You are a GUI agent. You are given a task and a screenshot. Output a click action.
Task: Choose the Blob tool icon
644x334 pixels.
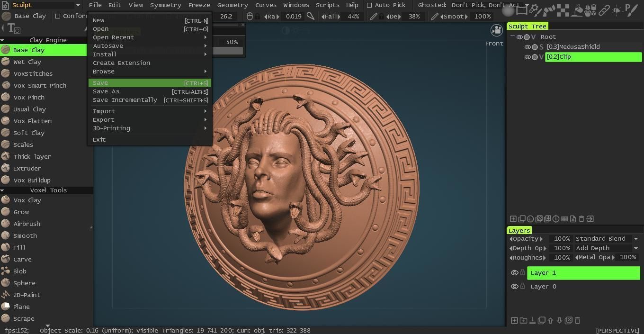tap(6, 271)
